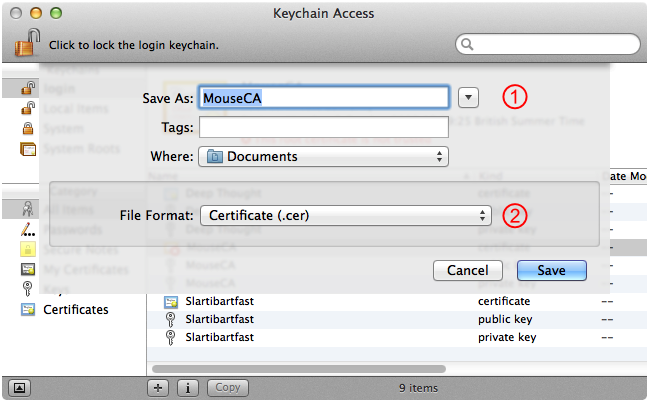Click the 'certificate' kind cell for Slartibartfast
Screen dimensions: 649x402
504,301
